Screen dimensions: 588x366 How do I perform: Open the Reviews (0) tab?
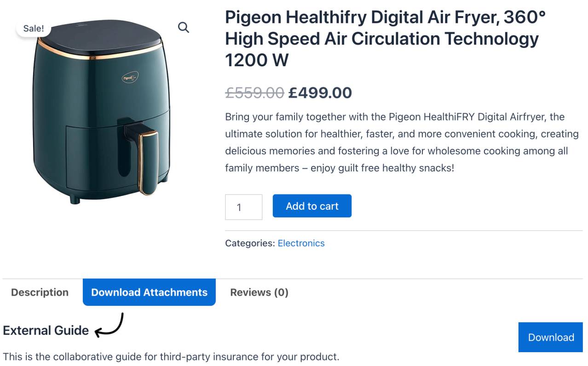point(259,292)
